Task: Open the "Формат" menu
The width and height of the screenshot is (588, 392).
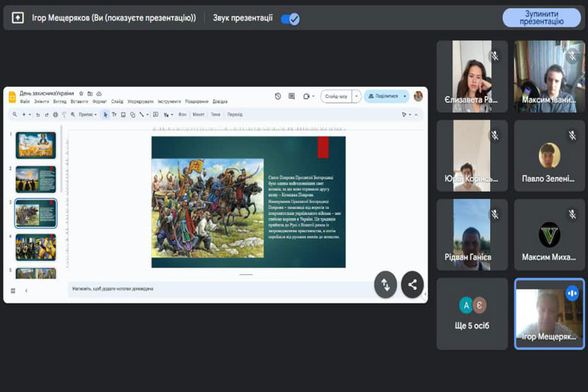Action: tap(99, 101)
